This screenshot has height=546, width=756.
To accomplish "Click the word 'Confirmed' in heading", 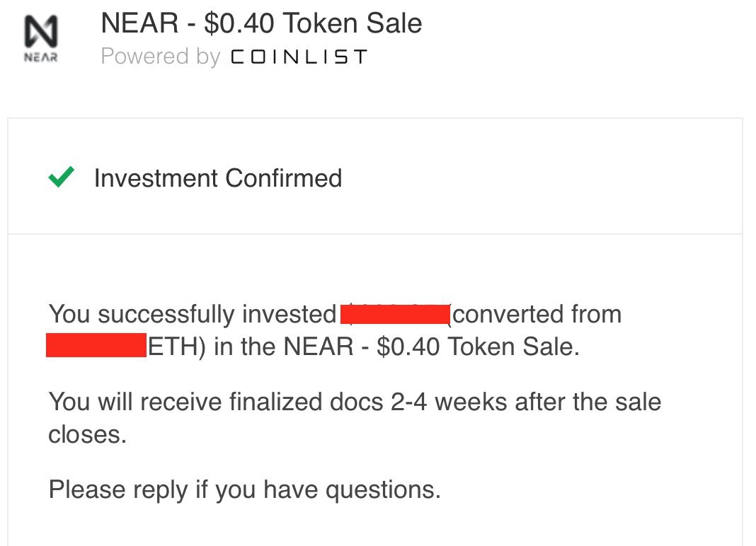I will pos(283,178).
